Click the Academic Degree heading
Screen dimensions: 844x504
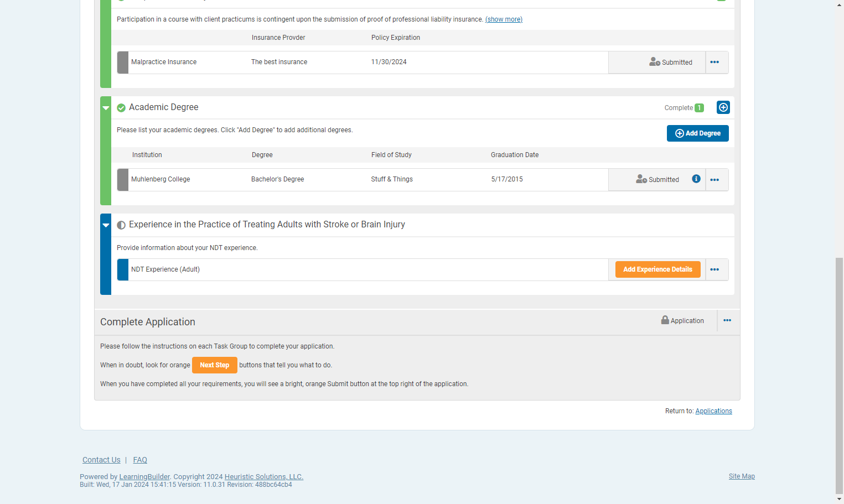(163, 107)
